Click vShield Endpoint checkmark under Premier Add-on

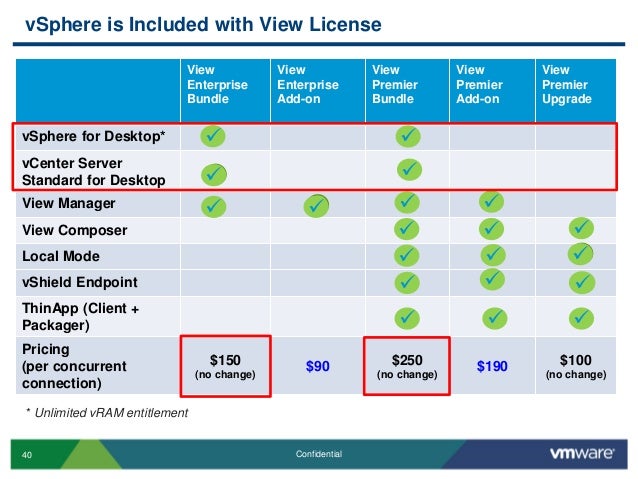pos(493,279)
